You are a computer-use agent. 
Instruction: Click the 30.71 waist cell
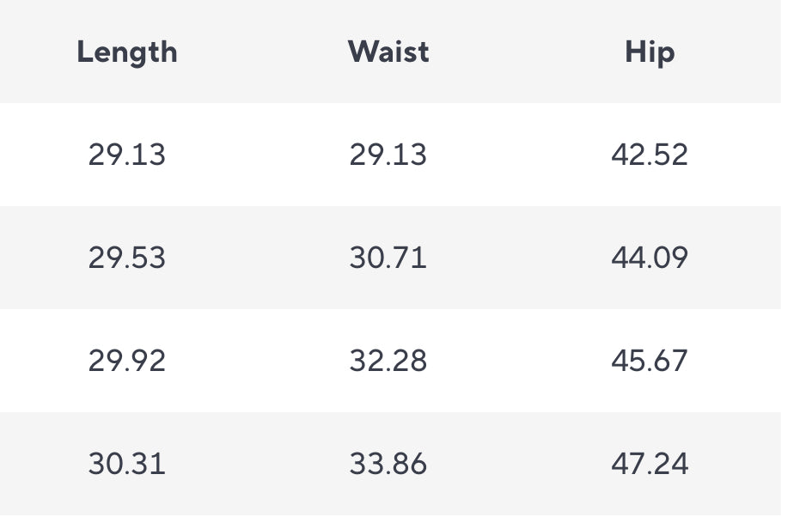(x=388, y=257)
